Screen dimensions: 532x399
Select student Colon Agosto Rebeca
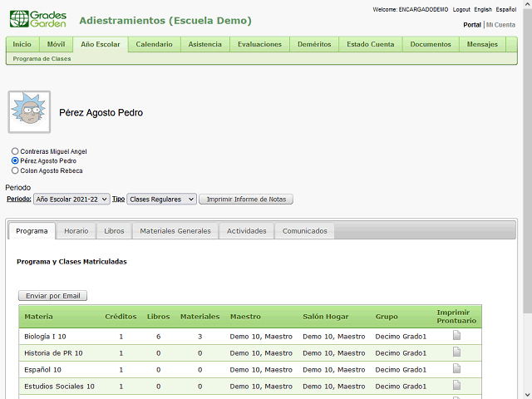point(15,170)
